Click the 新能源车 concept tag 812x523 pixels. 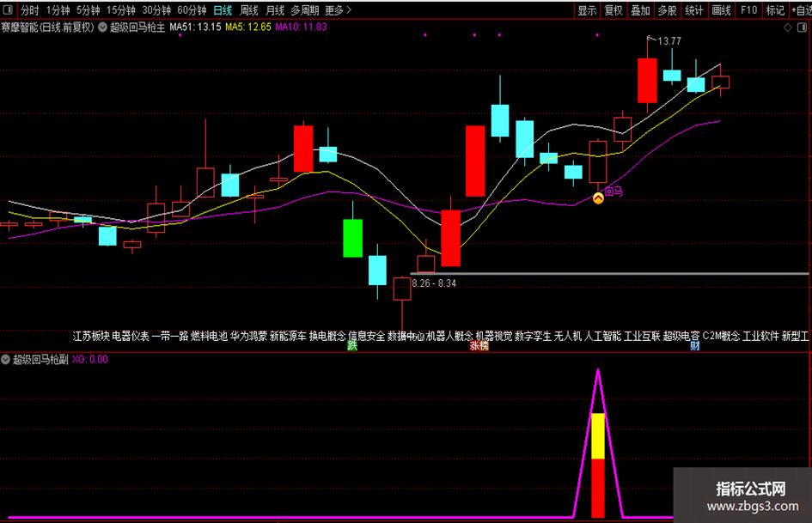[288, 336]
